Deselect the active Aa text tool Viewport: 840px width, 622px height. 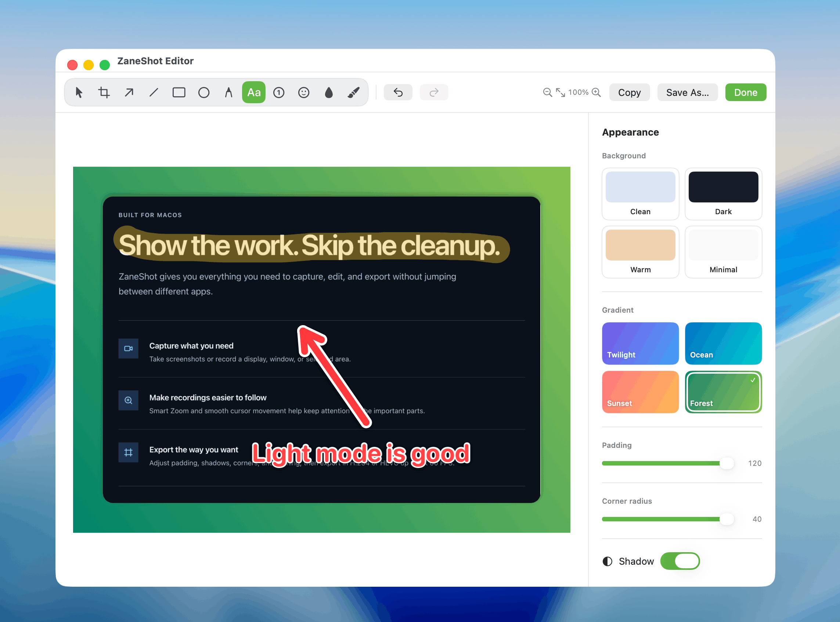point(254,92)
